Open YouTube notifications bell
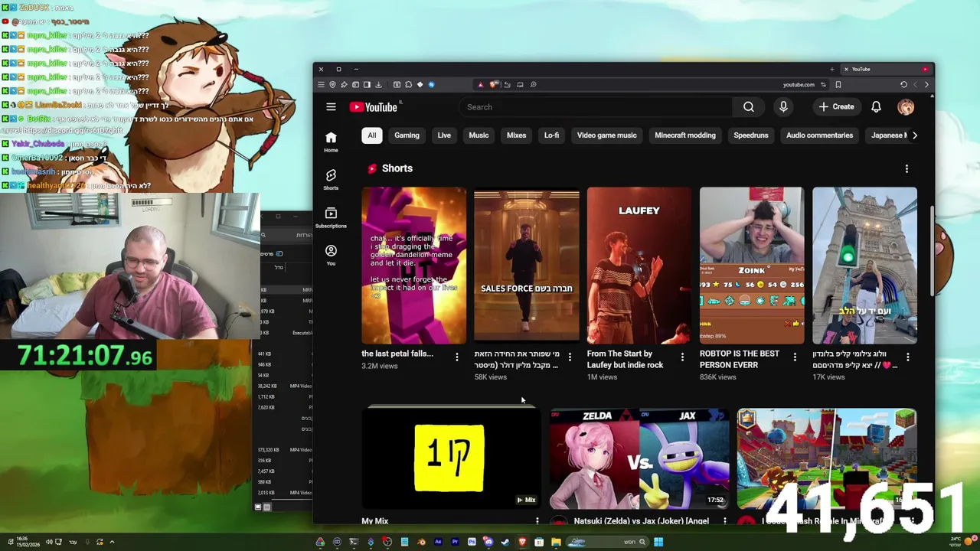This screenshot has width=980, height=551. 876,107
